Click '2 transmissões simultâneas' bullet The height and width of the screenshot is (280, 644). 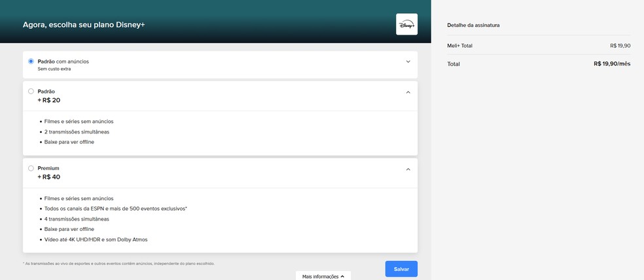coord(77,131)
